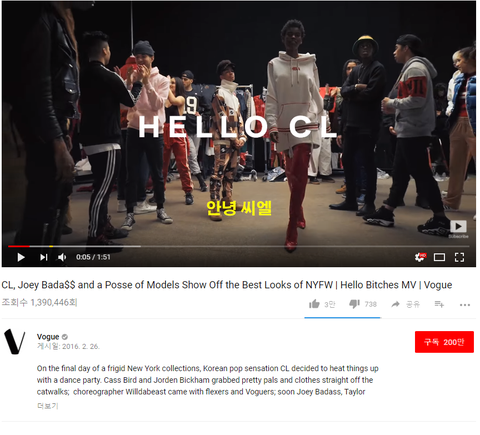Click the Subscribe watermark in video
Image resolution: width=480 pixels, height=435 pixels.
pos(458,229)
